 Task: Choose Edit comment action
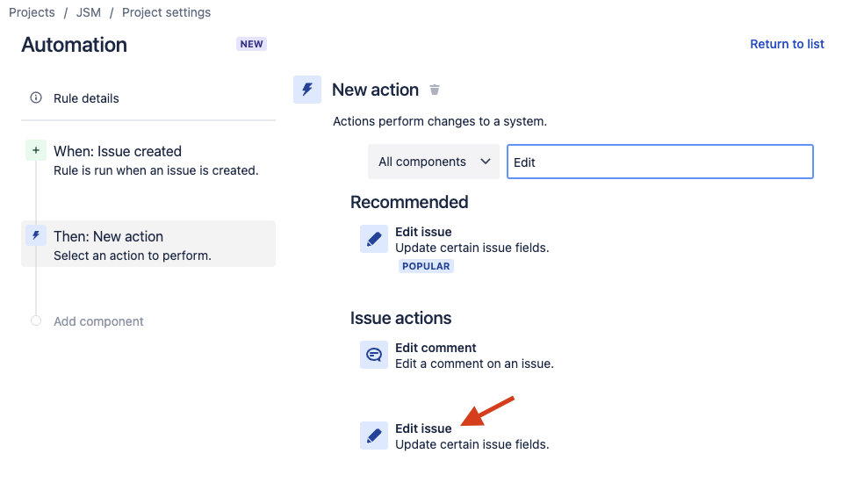(x=436, y=348)
